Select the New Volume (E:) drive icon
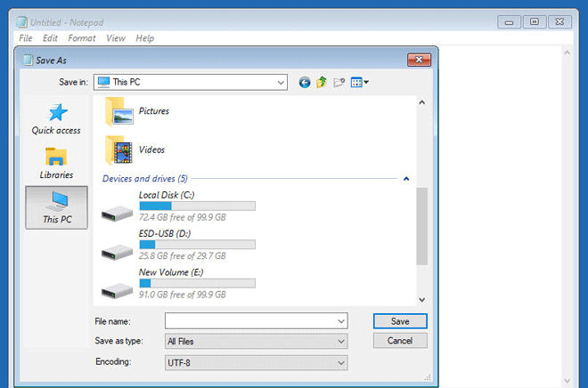This screenshot has width=588, height=388. [x=117, y=291]
